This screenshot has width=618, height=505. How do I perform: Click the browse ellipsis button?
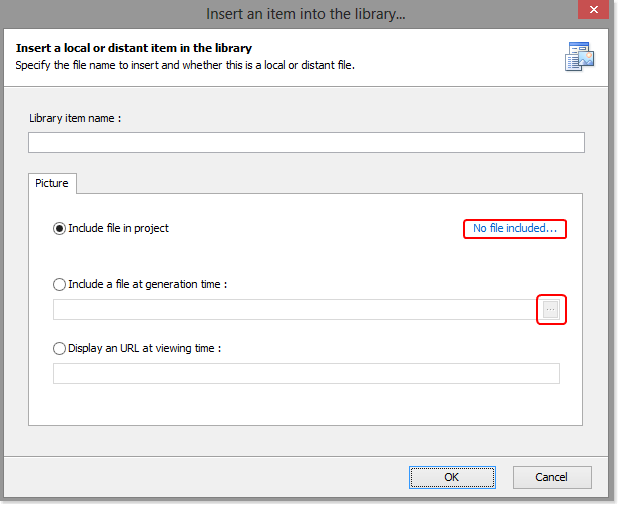click(551, 310)
